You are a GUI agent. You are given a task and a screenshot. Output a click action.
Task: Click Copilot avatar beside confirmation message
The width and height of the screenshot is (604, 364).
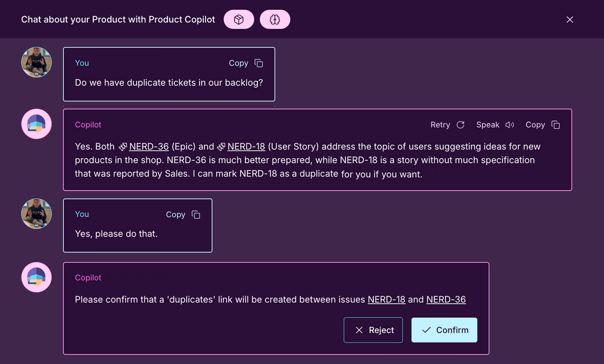(37, 277)
